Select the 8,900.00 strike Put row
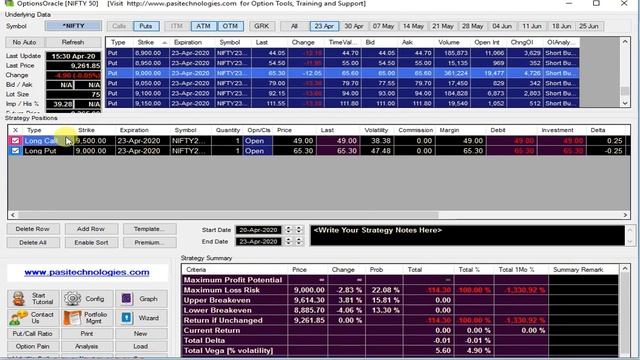This screenshot has width=640, height=360. [342, 53]
